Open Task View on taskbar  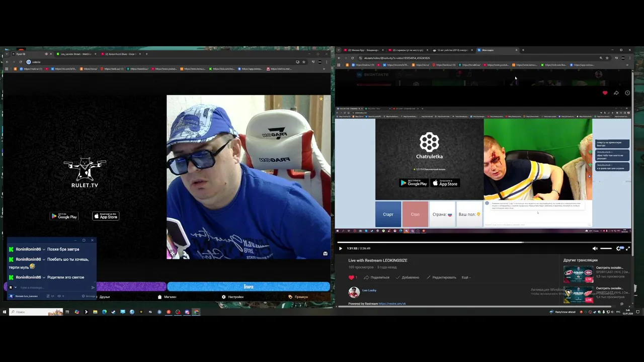[67, 312]
